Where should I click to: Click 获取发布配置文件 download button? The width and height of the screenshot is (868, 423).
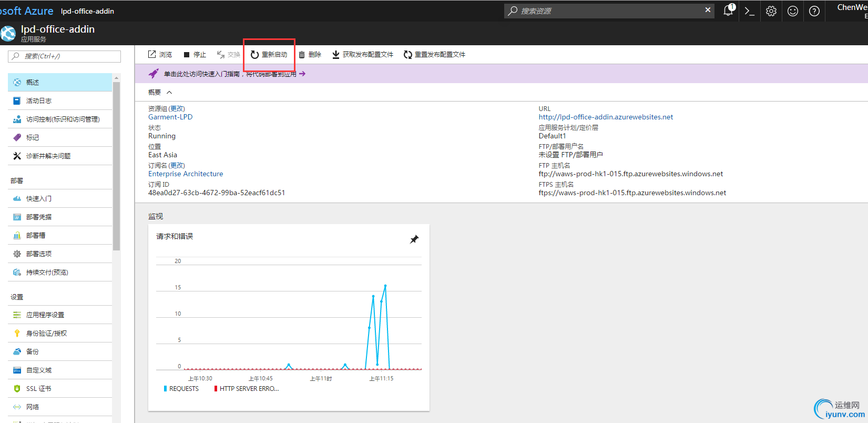coord(363,55)
